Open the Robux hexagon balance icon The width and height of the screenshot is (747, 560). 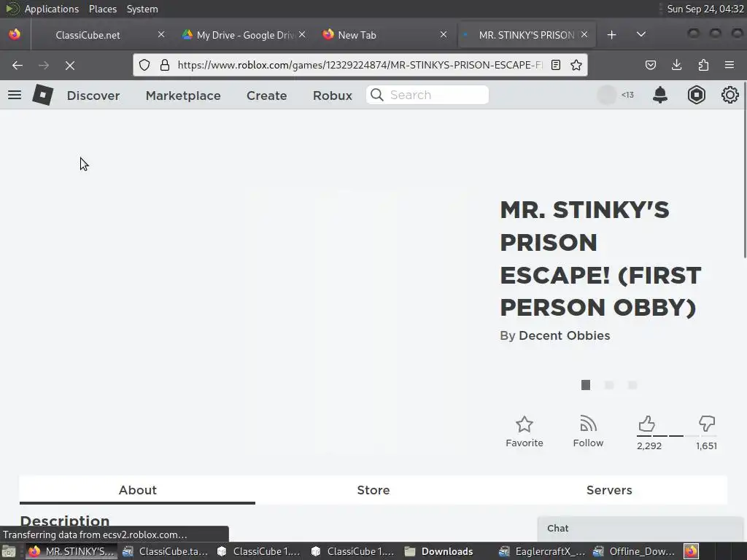pos(696,95)
